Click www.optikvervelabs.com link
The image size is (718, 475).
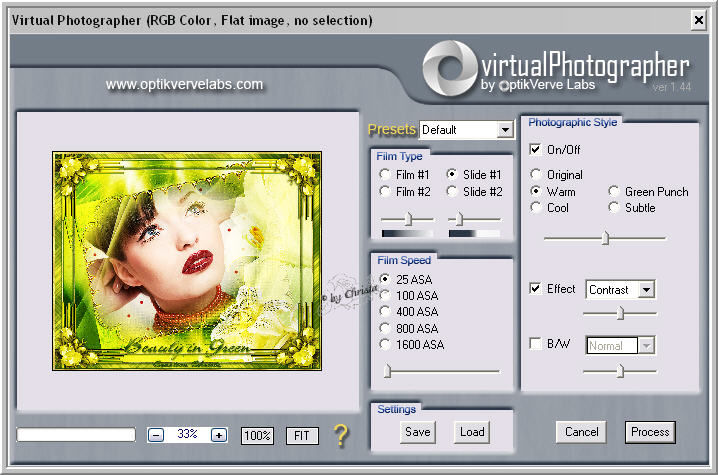(x=185, y=84)
